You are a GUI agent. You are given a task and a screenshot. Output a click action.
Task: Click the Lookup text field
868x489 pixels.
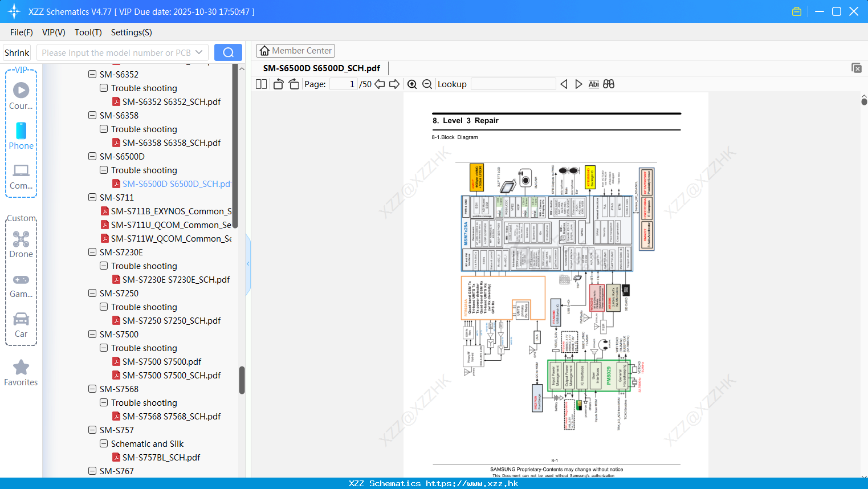point(514,84)
